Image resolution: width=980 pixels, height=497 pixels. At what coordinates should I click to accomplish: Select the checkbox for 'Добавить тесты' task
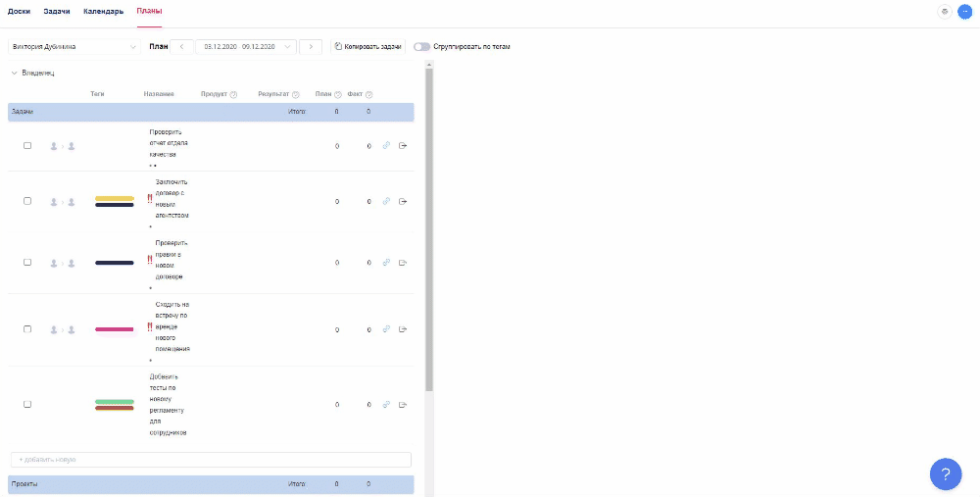(x=27, y=404)
